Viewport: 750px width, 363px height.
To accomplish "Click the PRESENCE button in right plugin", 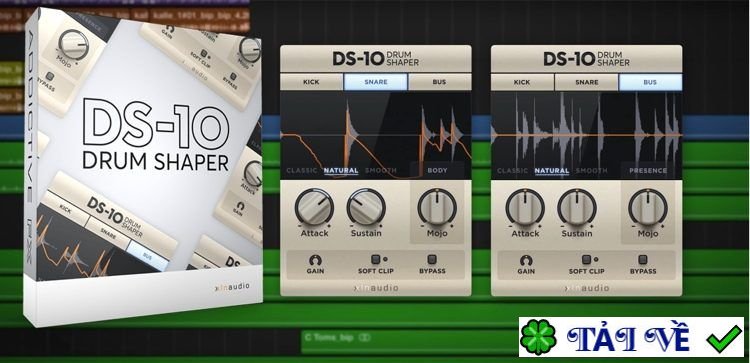I will tap(648, 170).
